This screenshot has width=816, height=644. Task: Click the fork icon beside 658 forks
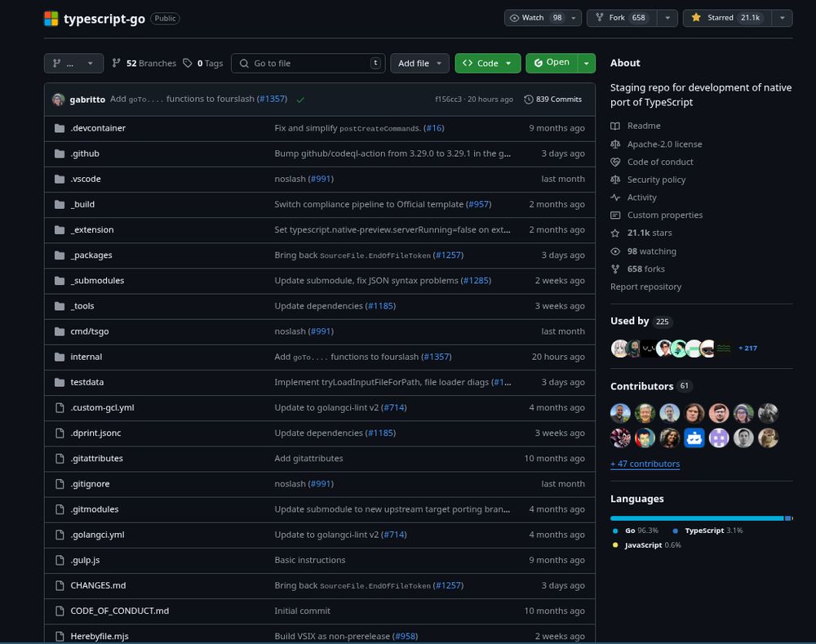click(615, 269)
